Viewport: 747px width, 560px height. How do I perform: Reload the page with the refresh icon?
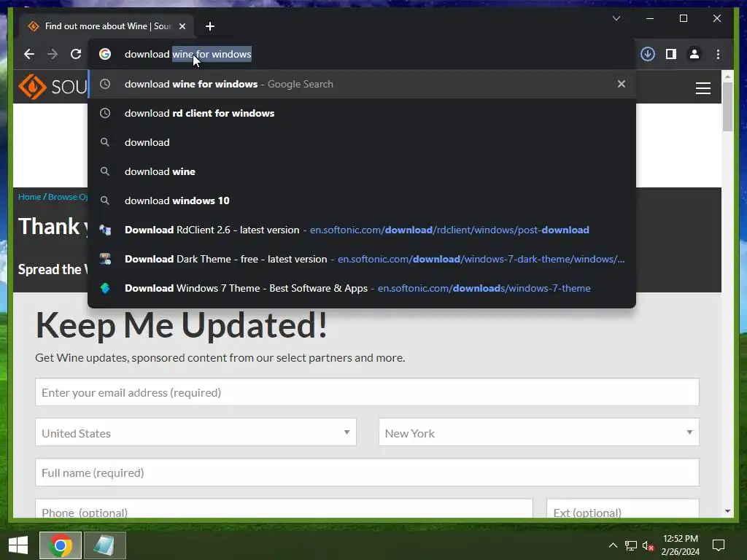coord(76,54)
